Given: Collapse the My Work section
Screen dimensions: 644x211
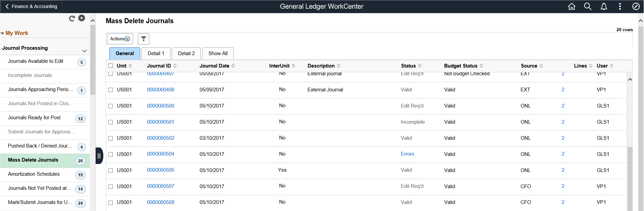Looking at the screenshot, I should [x=3, y=33].
